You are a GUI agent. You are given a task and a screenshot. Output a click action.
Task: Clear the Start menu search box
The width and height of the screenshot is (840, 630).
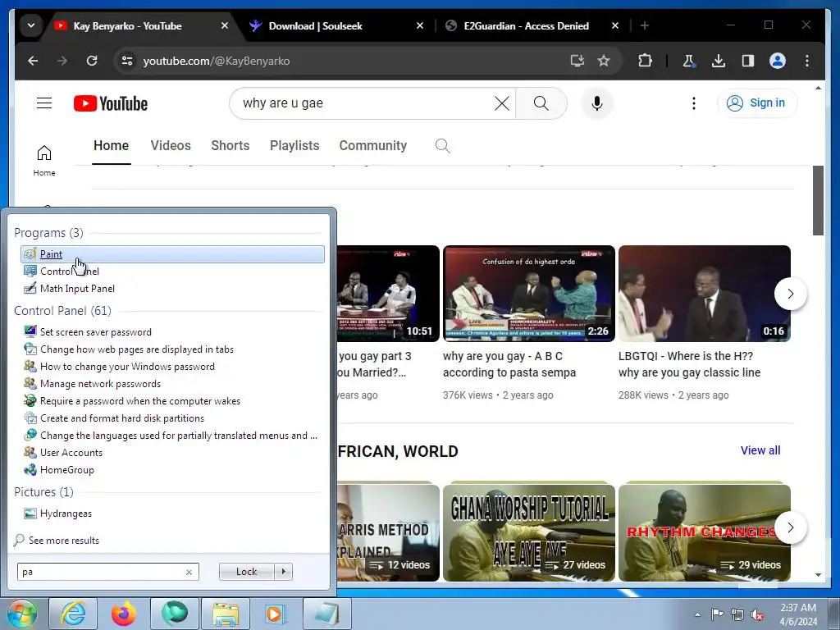tap(189, 572)
